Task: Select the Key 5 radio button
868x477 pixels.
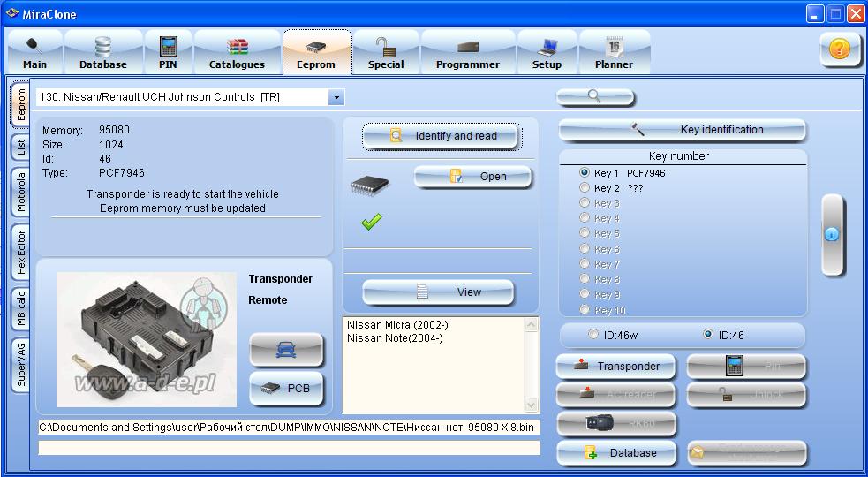Action: click(584, 232)
